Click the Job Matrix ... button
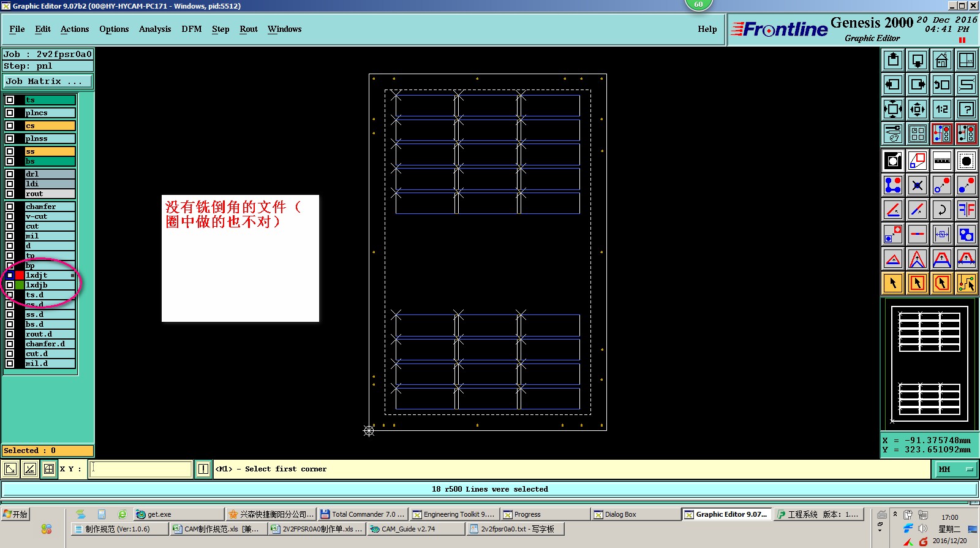The width and height of the screenshot is (980, 548). (48, 81)
